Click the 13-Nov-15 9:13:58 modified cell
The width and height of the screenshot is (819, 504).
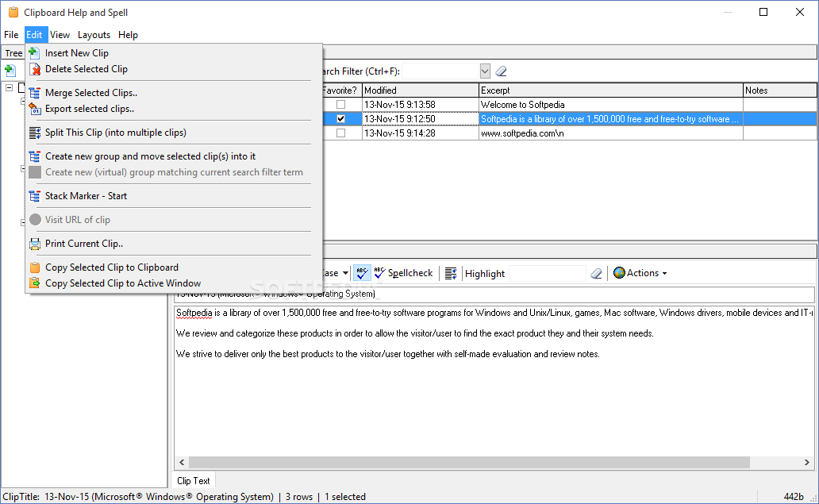421,105
